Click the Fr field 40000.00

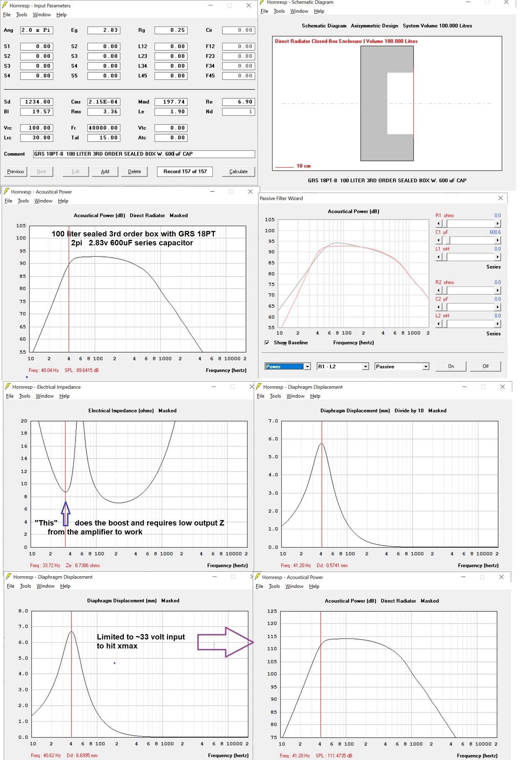104,128
